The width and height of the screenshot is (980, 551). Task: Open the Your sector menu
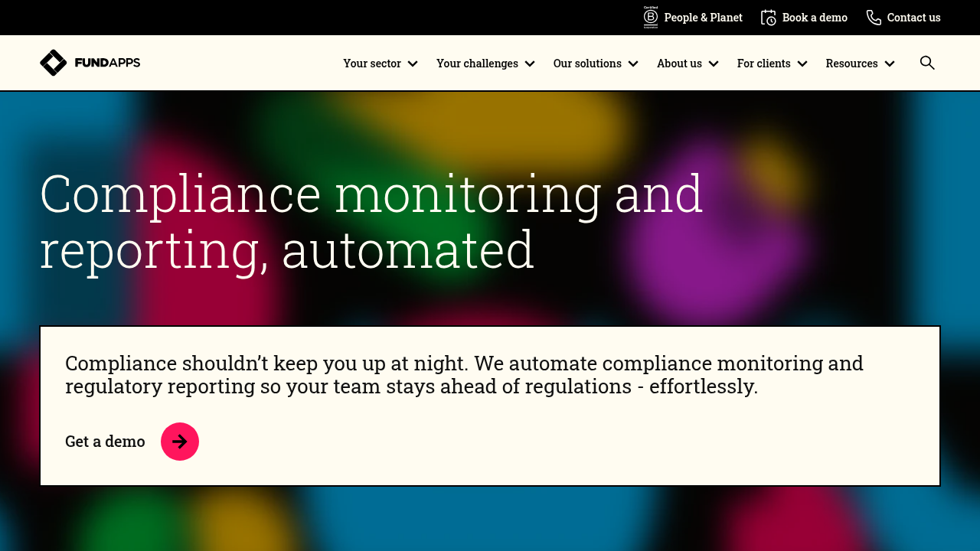tap(372, 64)
